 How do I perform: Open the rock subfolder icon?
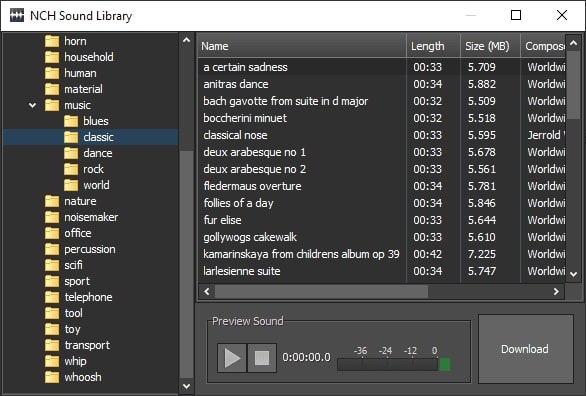71,169
